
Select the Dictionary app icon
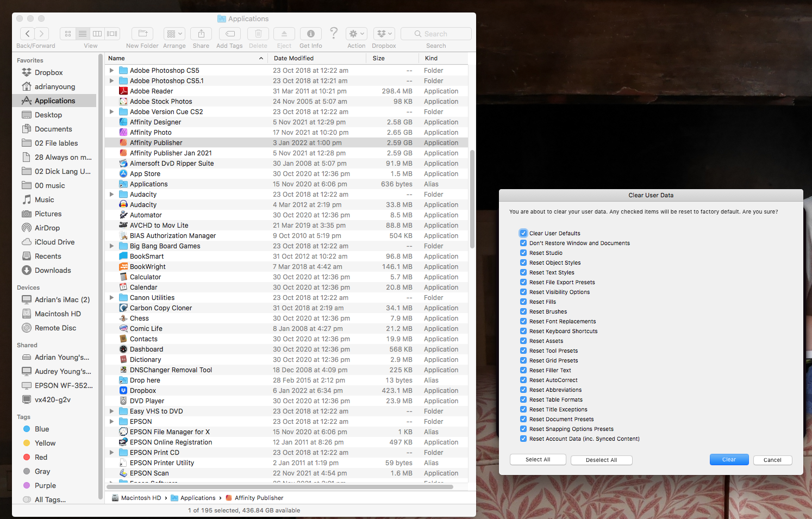pos(123,360)
